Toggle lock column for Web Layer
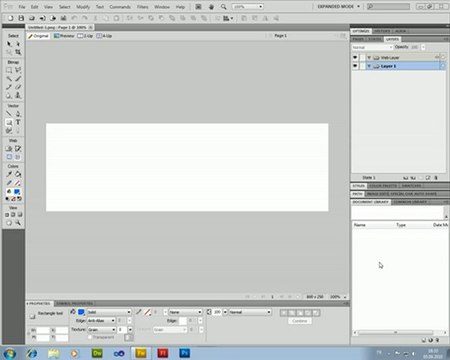450x360 pixels. coord(362,57)
